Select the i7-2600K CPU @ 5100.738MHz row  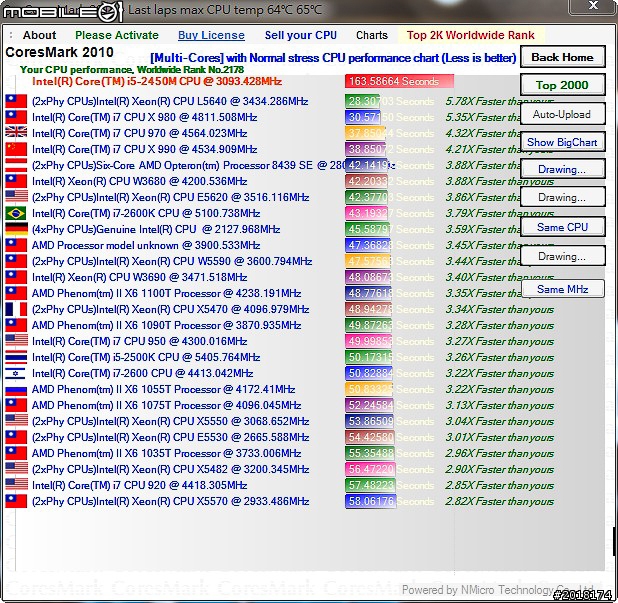pos(146,213)
